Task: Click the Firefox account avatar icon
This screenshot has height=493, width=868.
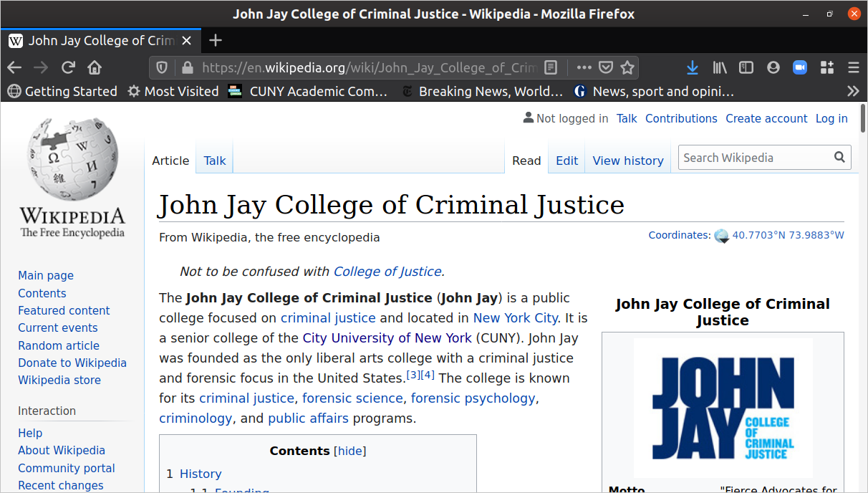Action: pyautogui.click(x=773, y=67)
